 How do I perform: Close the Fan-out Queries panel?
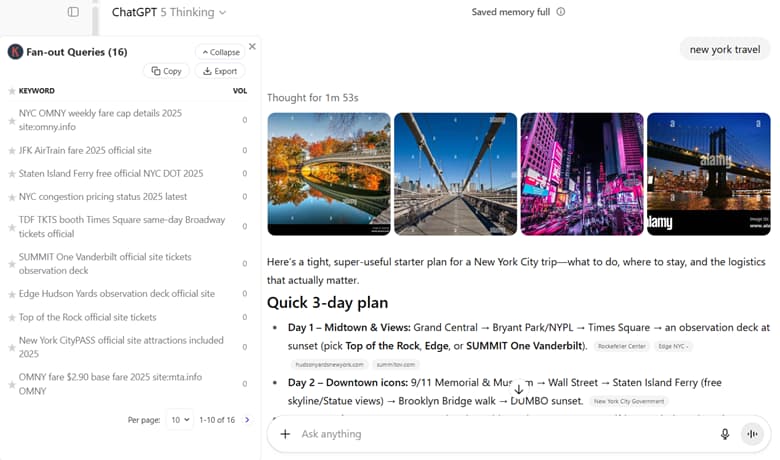pyautogui.click(x=252, y=46)
